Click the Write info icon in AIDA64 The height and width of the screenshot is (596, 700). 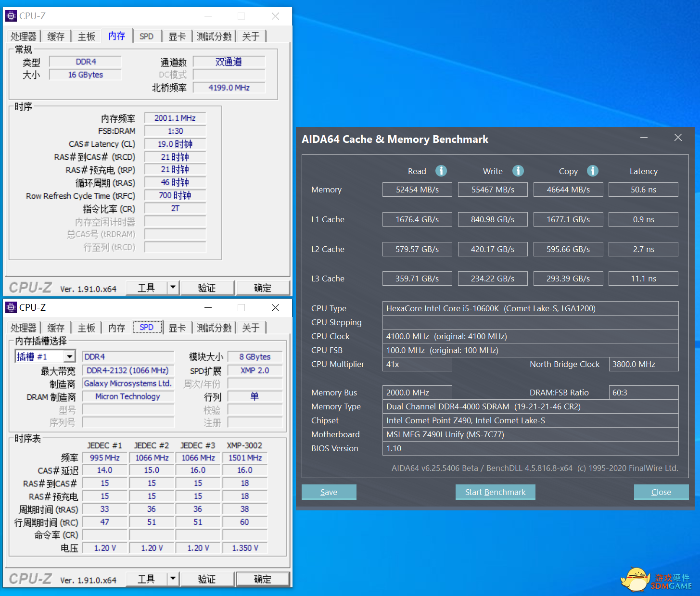coord(518,171)
